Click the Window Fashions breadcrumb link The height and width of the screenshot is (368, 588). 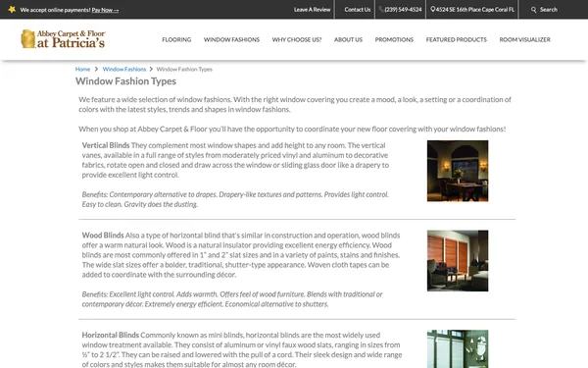click(x=124, y=69)
